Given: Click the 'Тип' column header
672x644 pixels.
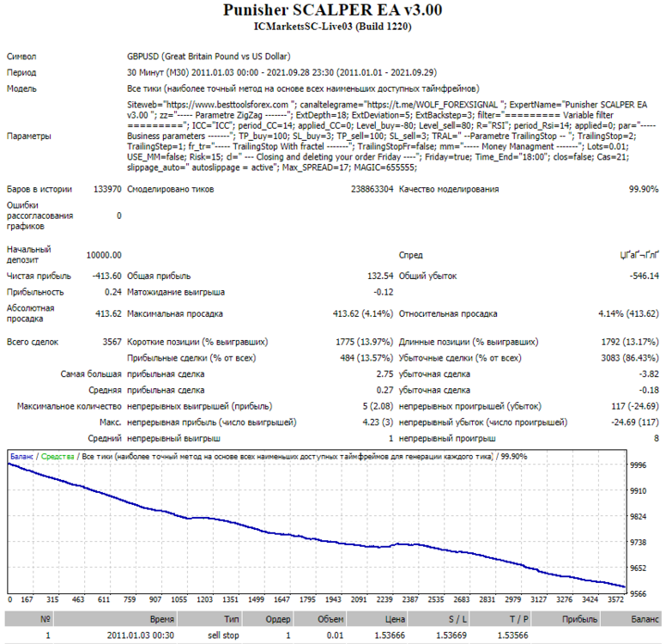Looking at the screenshot, I should (209, 619).
